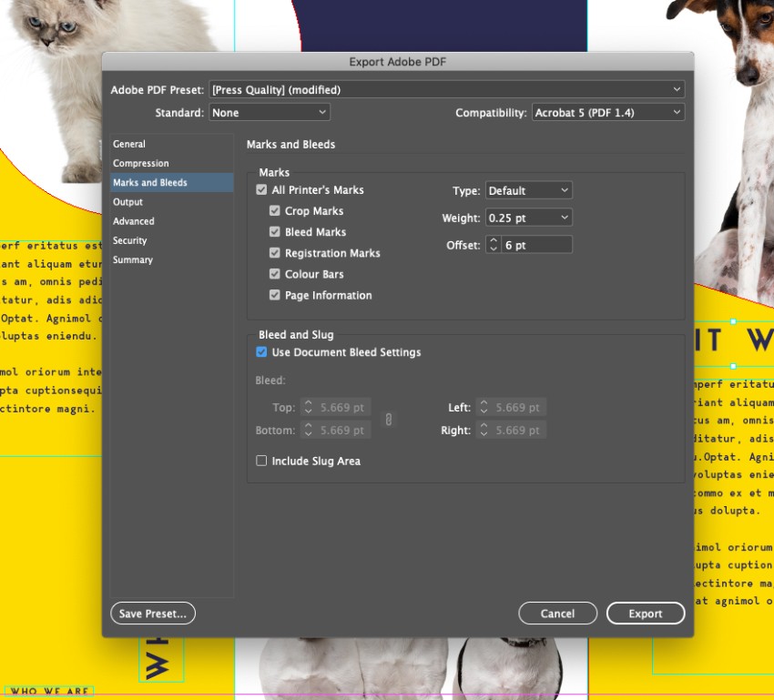Disable the Bleed Marks checkbox

pos(274,232)
